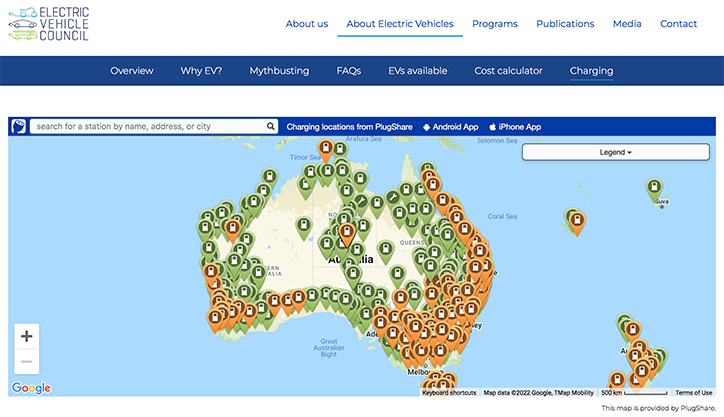This screenshot has height=417, width=724.
Task: Select the orange charger pin near Timor Sea
Action: tap(326, 150)
